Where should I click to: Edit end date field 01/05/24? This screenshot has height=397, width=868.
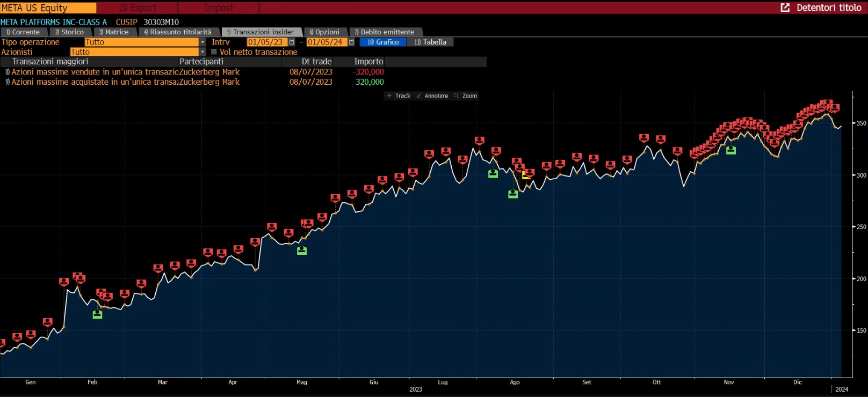coord(327,42)
